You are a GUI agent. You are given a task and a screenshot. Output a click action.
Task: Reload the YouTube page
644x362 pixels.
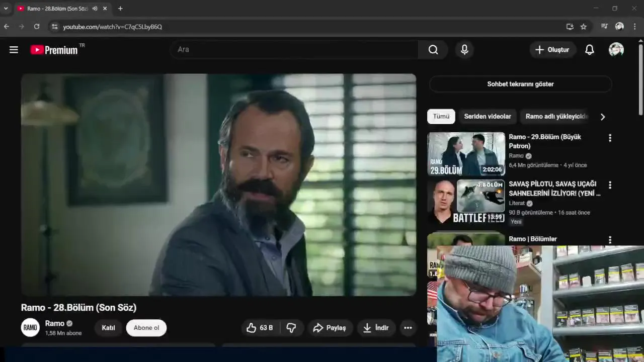pos(37,27)
